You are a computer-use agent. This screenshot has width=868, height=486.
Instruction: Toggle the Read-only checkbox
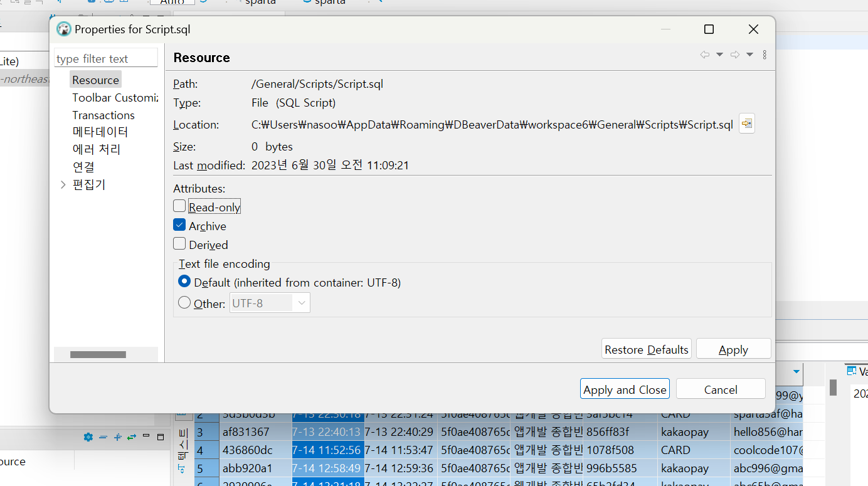click(x=179, y=206)
